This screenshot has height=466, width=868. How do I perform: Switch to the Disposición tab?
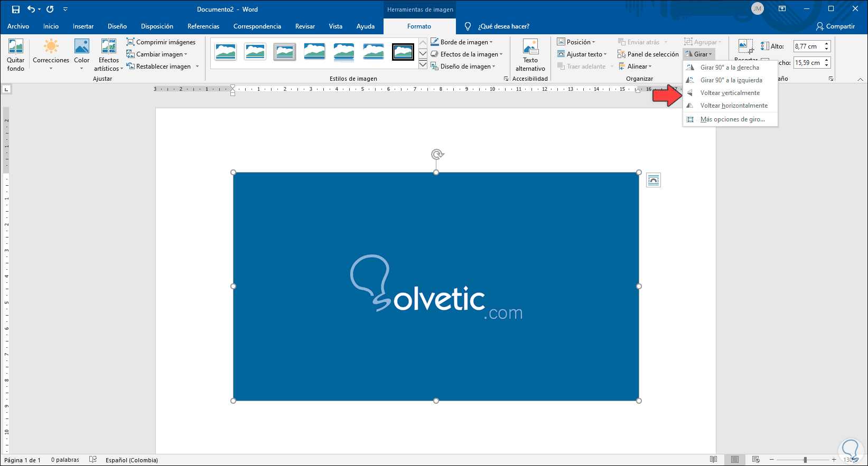(157, 26)
